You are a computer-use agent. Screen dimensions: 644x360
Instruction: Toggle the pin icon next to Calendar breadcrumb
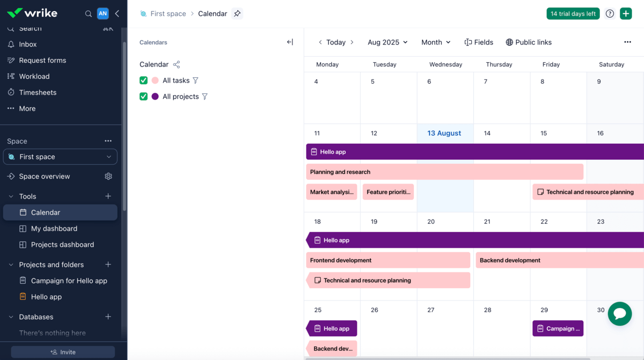[x=237, y=13]
